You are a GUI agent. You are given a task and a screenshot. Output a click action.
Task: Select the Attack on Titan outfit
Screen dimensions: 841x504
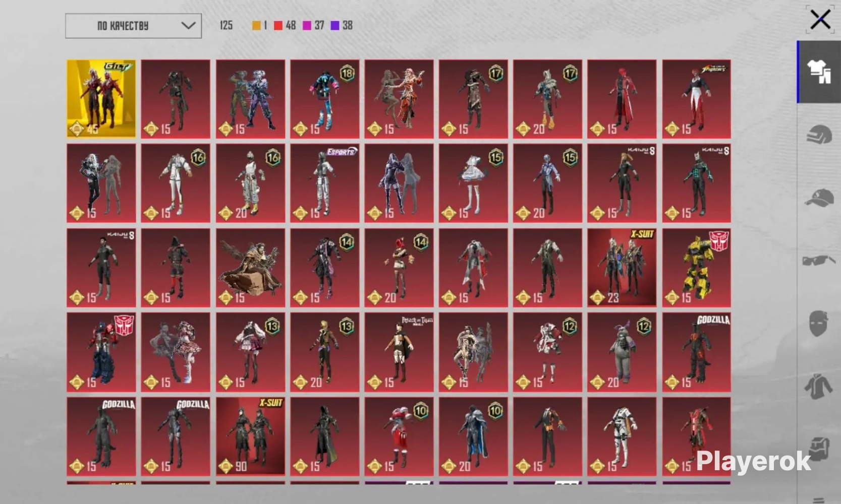(x=399, y=352)
